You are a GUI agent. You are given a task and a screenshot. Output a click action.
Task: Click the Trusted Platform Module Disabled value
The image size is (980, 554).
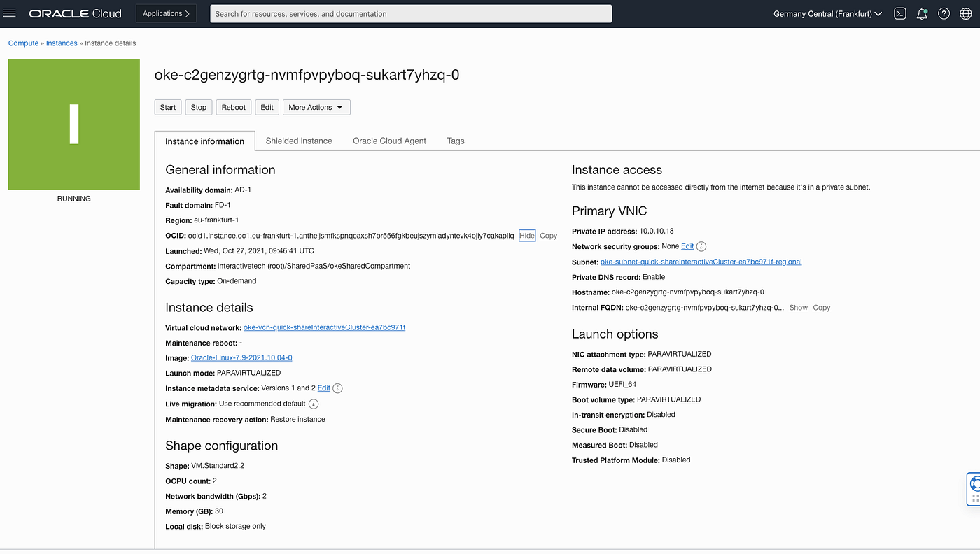676,460
